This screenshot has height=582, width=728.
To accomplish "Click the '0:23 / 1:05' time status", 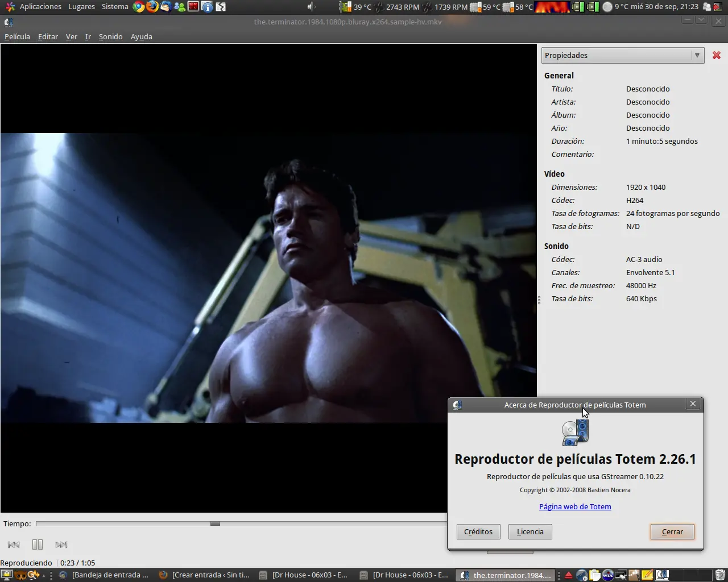I will (77, 563).
